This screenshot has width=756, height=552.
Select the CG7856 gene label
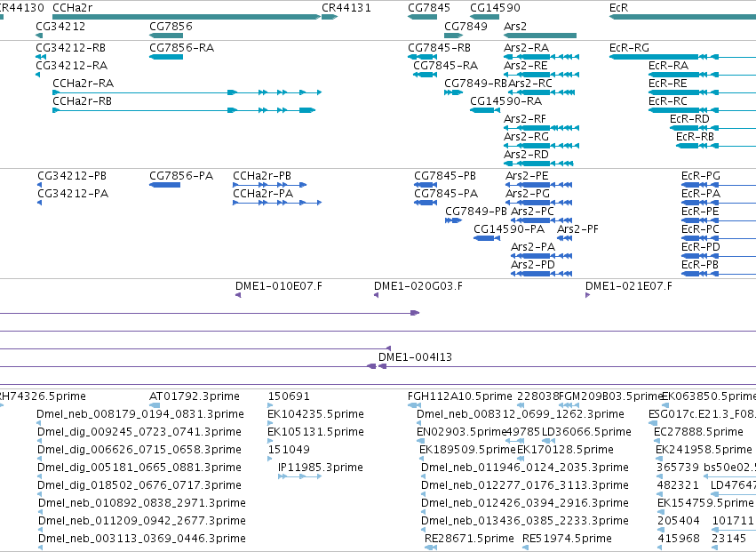(x=171, y=26)
